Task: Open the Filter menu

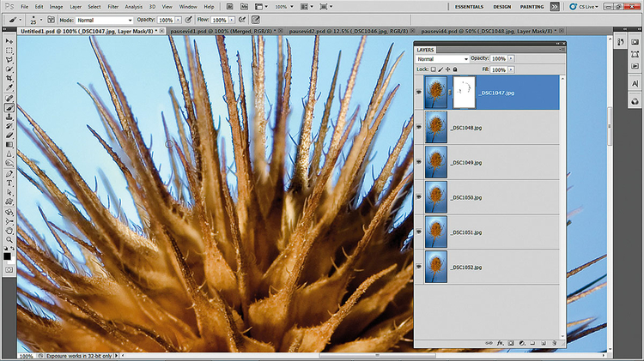Action: [x=112, y=7]
